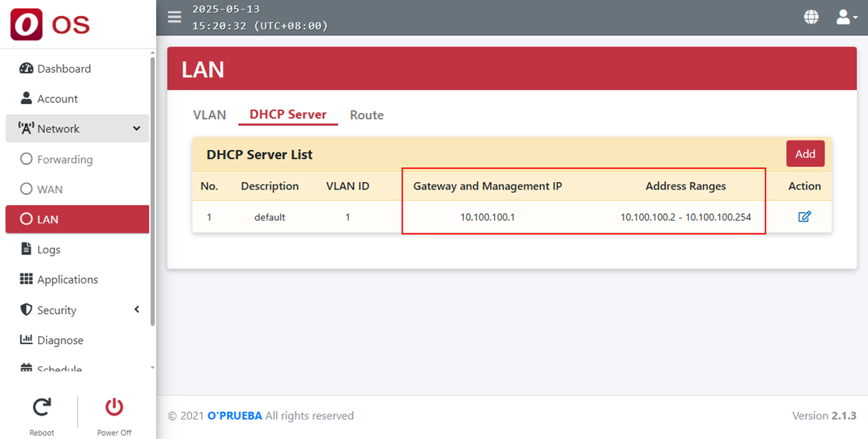Switch to the VLAN tab
Image resolution: width=868 pixels, height=439 pixels.
pos(209,115)
